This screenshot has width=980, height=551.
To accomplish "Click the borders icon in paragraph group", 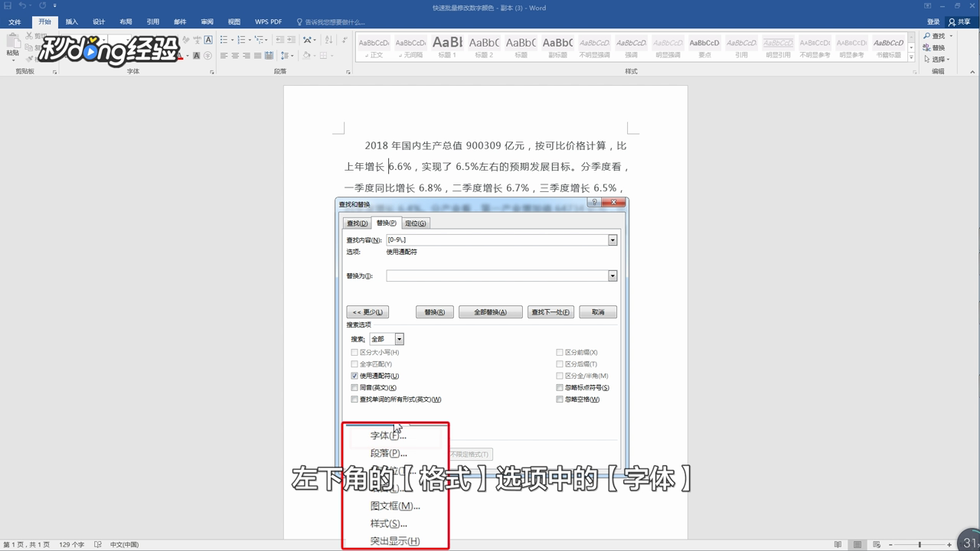I will [x=324, y=56].
